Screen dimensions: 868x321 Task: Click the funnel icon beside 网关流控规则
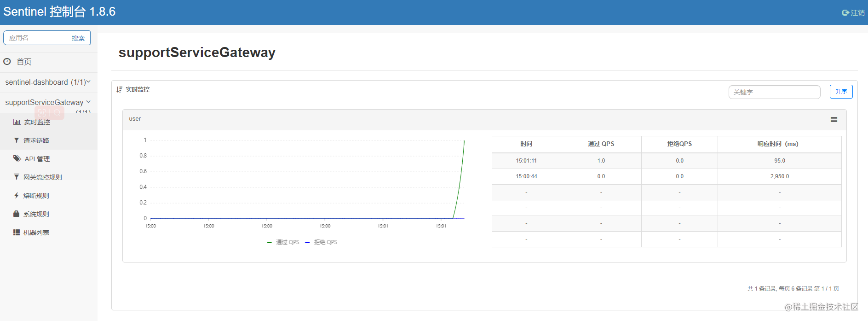pos(17,177)
